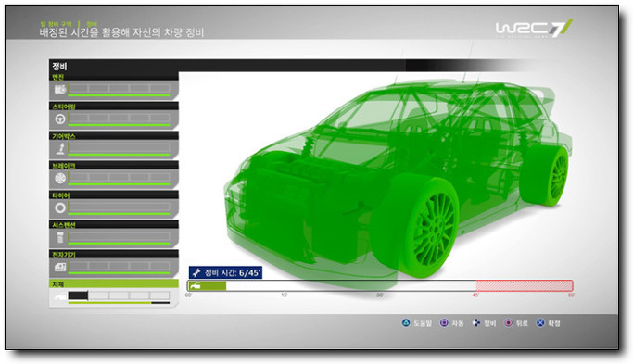Click the wrench icon beside 정비 시간
Screen dimensions: 633x364
(x=196, y=273)
